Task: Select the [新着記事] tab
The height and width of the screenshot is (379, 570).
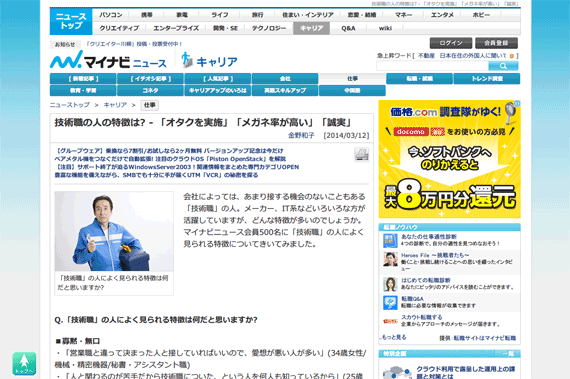Action: pos(83,78)
